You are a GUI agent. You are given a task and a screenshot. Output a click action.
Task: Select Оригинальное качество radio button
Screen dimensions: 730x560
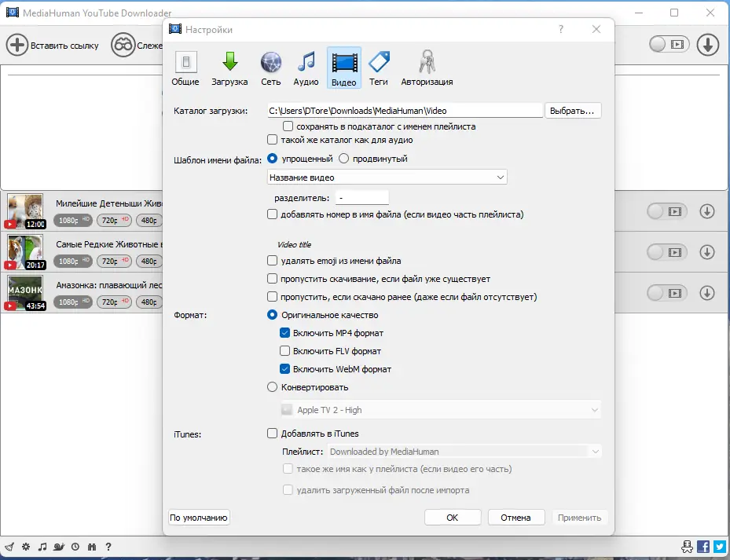coord(273,315)
